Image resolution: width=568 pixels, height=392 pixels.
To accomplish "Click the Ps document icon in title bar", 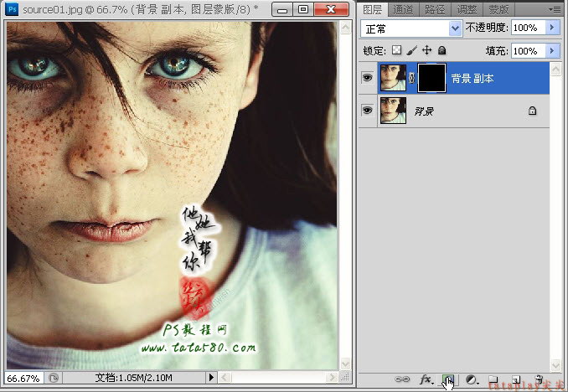I will tap(12, 8).
